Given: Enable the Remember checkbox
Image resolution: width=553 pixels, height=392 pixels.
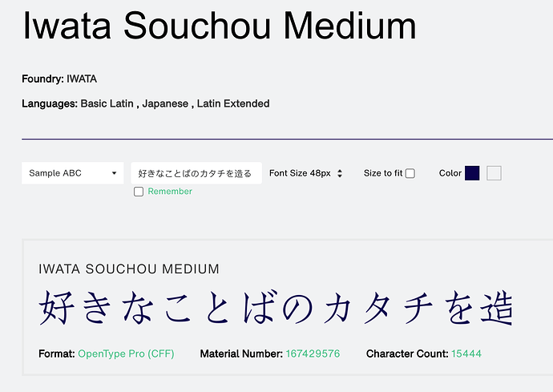Looking at the screenshot, I should coord(139,192).
